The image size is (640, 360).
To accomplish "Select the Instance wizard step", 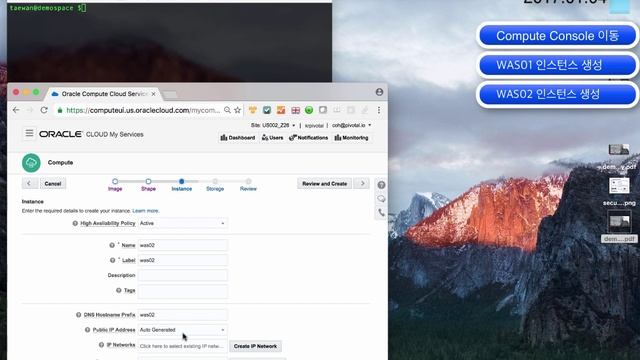I will click(x=182, y=184).
